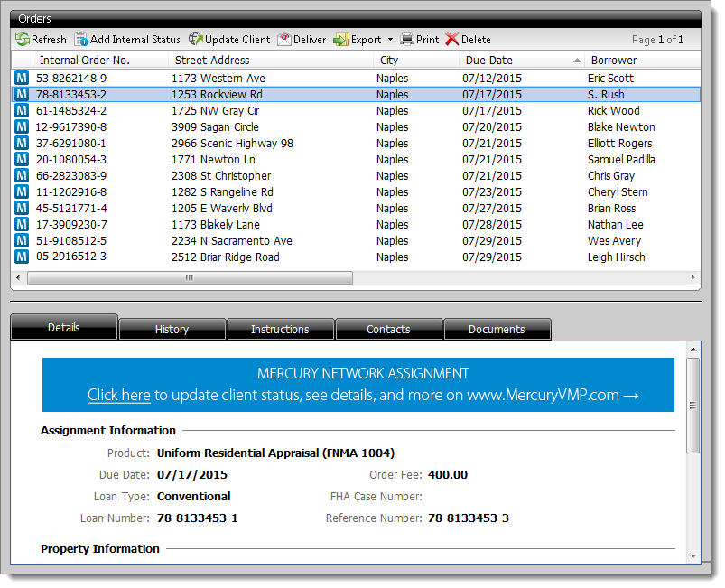Click the Export icon
The width and height of the screenshot is (725, 588).
[x=340, y=40]
